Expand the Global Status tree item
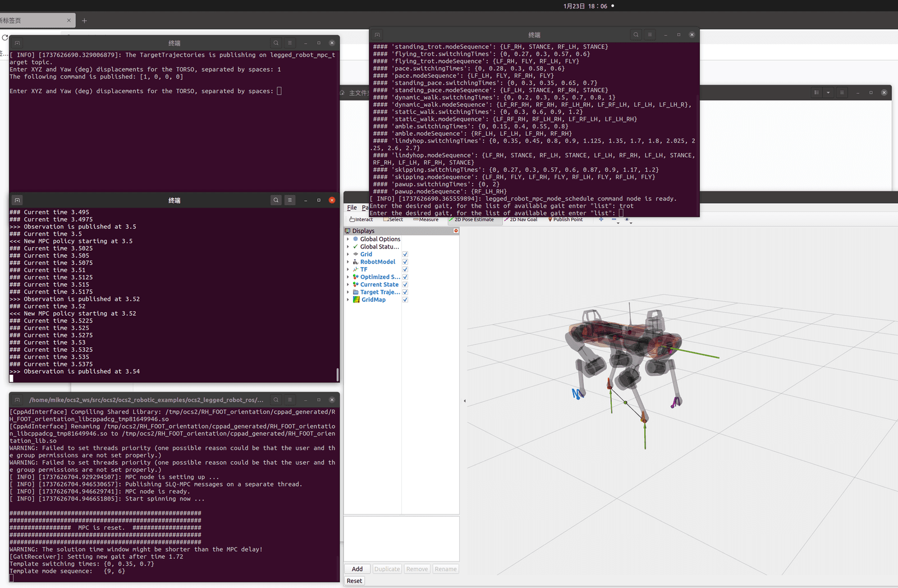The image size is (898, 588). pos(348,246)
